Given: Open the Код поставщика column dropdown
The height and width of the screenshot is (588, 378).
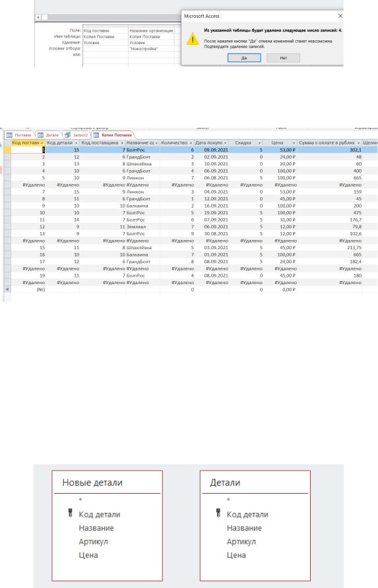Looking at the screenshot, I should pos(122,143).
